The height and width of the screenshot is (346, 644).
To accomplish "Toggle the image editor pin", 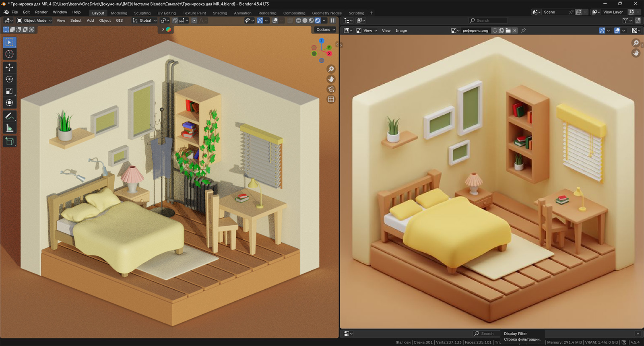I will tap(523, 31).
